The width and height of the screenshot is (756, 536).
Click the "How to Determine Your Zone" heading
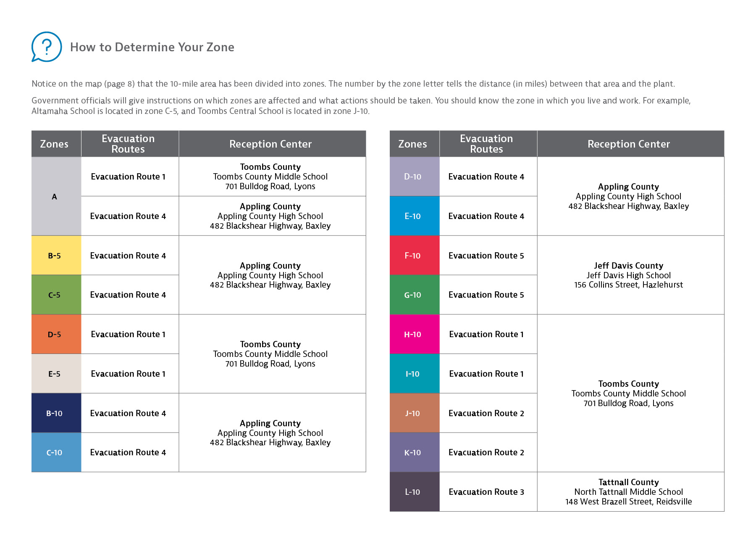[152, 47]
